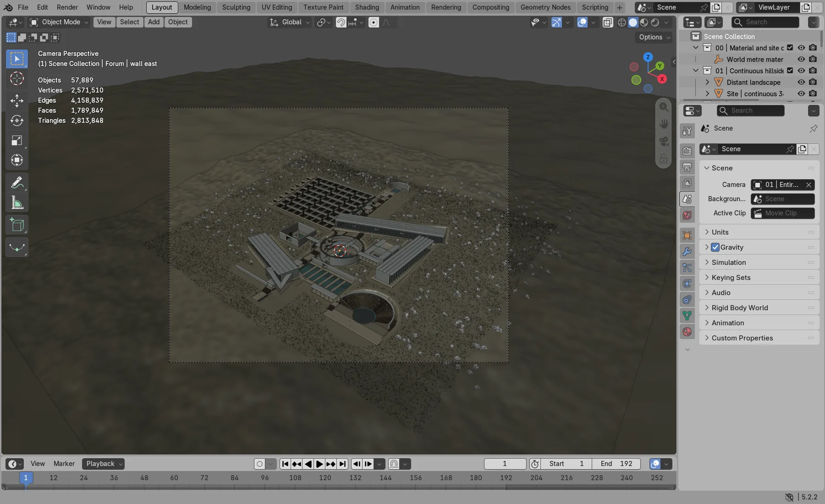Screen dimensions: 825x504
Task: Toggle camera view with camera icon
Action: 664,142
